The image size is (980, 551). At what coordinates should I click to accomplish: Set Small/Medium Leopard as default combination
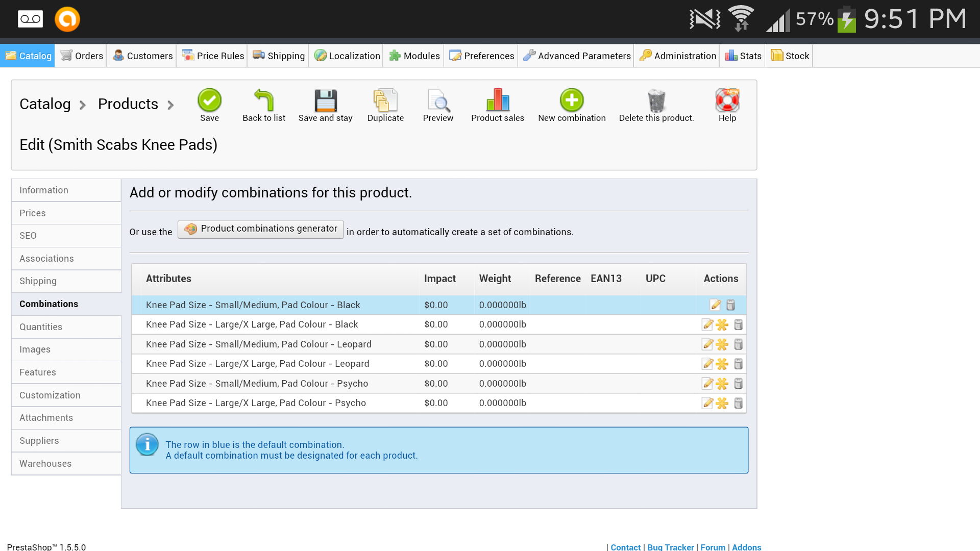click(x=722, y=344)
